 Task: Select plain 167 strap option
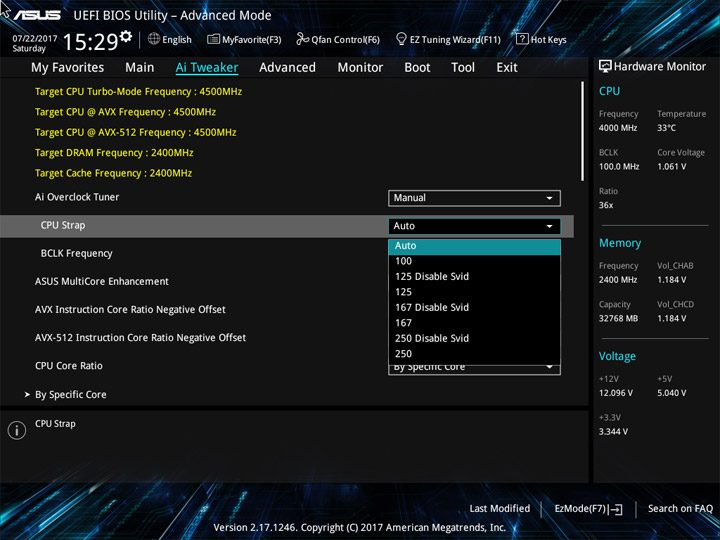(474, 323)
